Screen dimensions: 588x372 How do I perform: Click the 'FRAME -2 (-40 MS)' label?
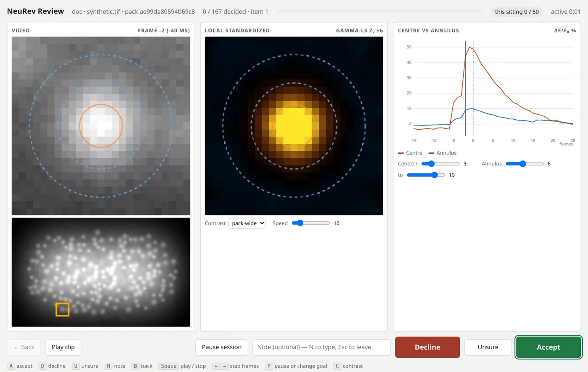click(x=164, y=31)
